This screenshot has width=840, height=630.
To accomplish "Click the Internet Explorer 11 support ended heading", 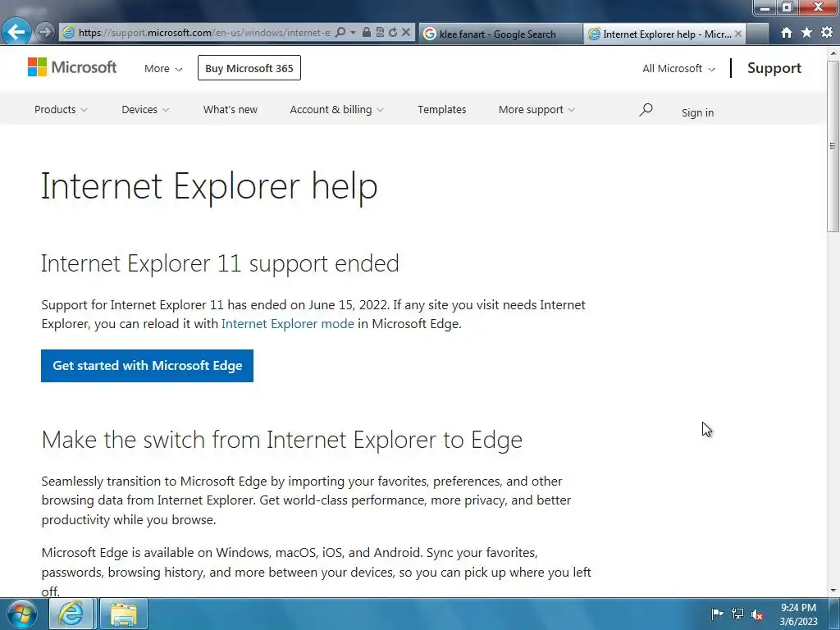I will (220, 263).
